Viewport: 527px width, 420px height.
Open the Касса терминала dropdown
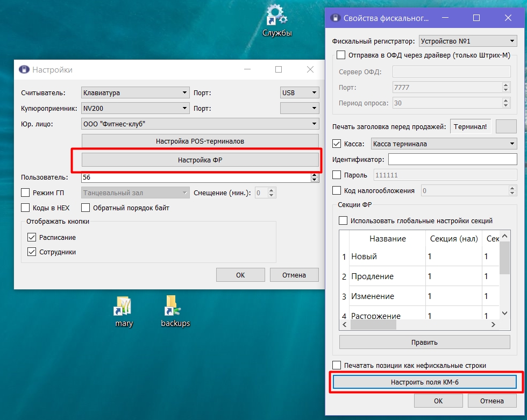[444, 144]
